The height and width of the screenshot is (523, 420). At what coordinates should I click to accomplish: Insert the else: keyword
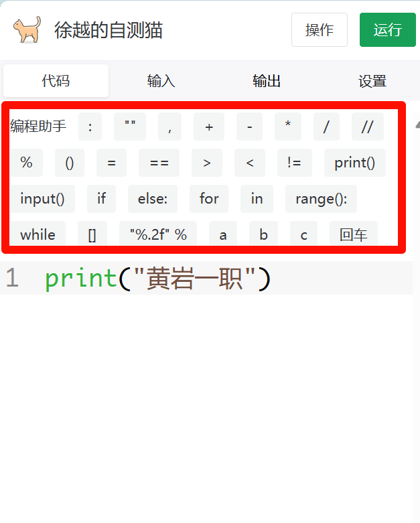(x=152, y=199)
